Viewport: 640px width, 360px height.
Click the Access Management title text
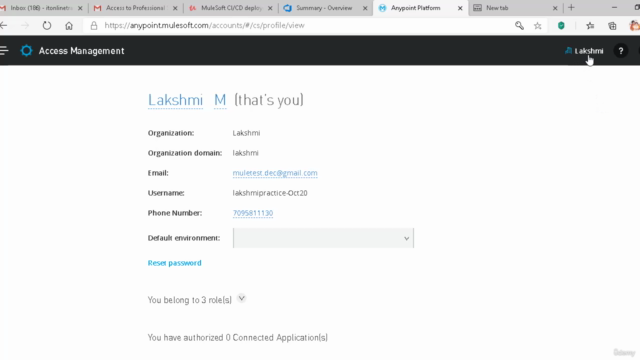pos(81,51)
